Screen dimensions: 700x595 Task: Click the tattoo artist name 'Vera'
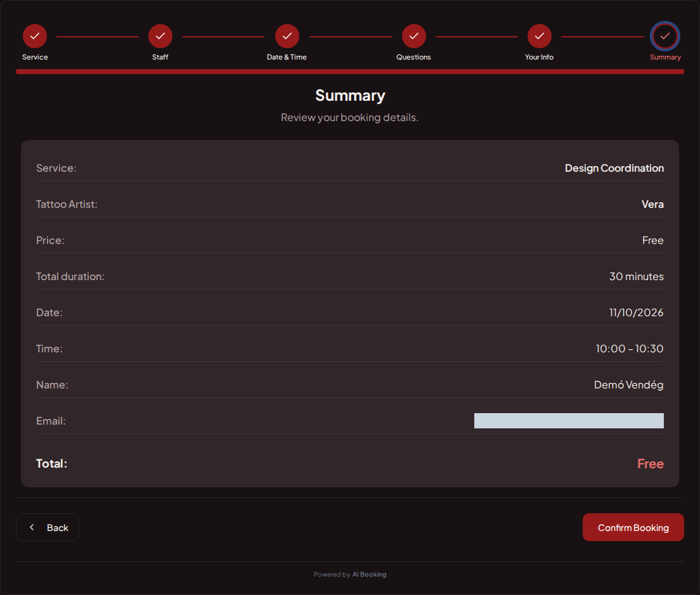pyautogui.click(x=652, y=204)
